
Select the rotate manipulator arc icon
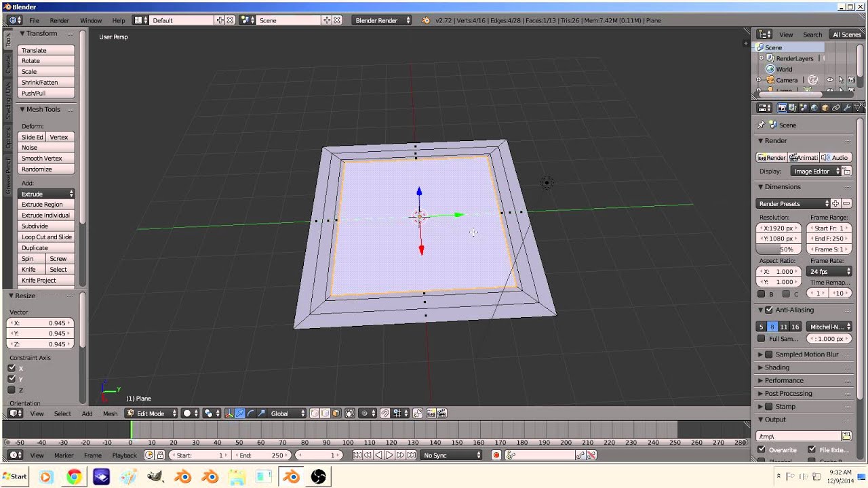pyautogui.click(x=251, y=413)
